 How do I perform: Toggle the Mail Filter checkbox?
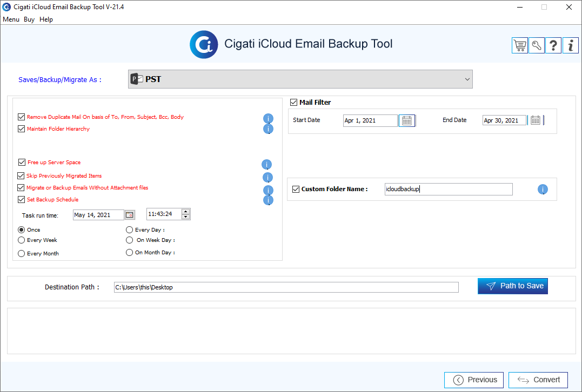tap(293, 103)
